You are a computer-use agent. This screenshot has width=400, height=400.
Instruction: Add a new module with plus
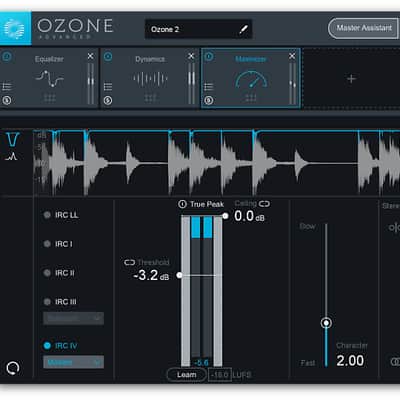[x=351, y=79]
